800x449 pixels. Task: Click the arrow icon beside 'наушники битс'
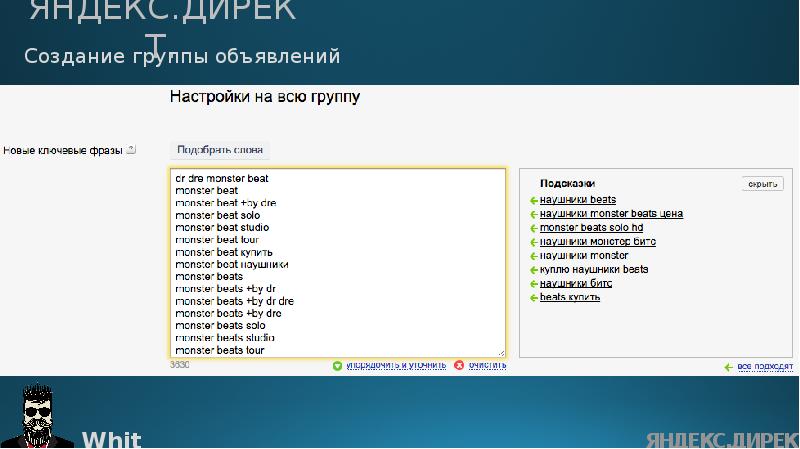(x=533, y=284)
